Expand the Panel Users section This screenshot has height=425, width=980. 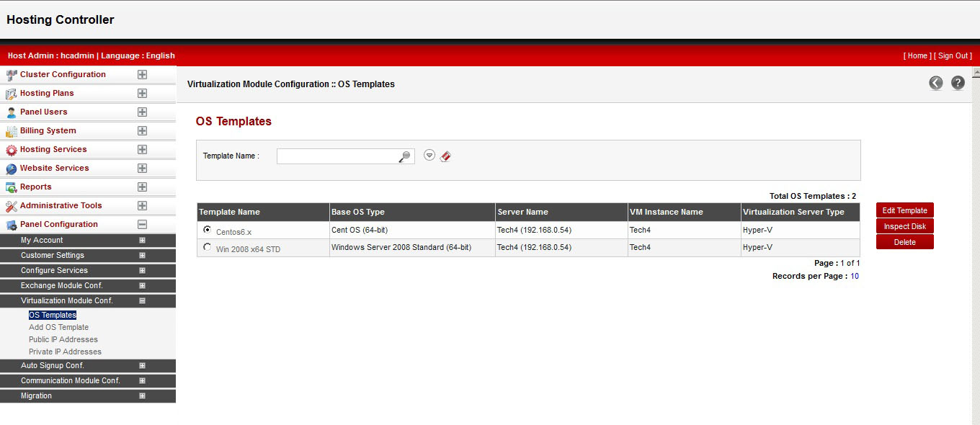(x=142, y=112)
